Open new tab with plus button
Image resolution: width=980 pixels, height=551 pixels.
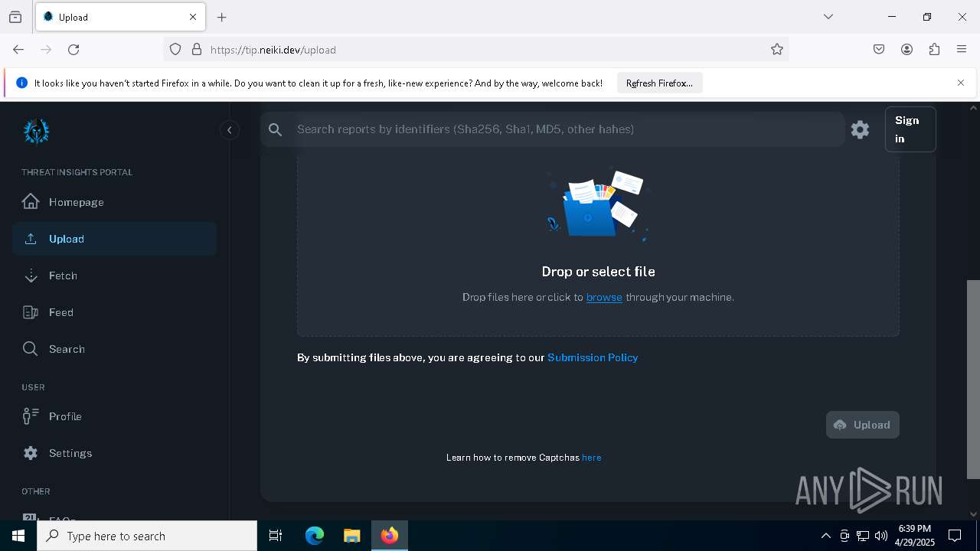[222, 17]
